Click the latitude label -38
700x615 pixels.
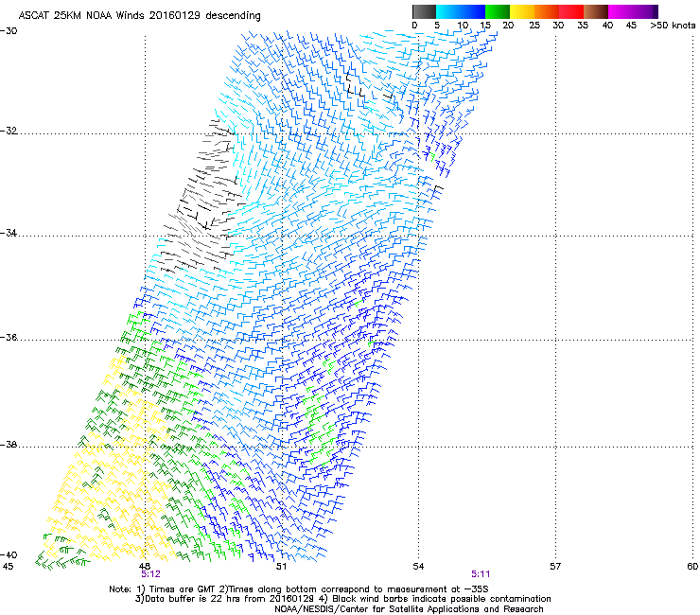coord(9,445)
